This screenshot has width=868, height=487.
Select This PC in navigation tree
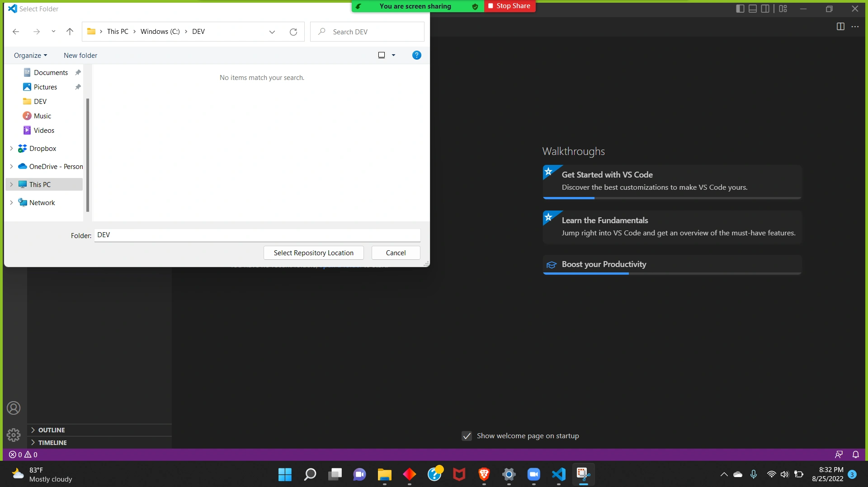(40, 184)
